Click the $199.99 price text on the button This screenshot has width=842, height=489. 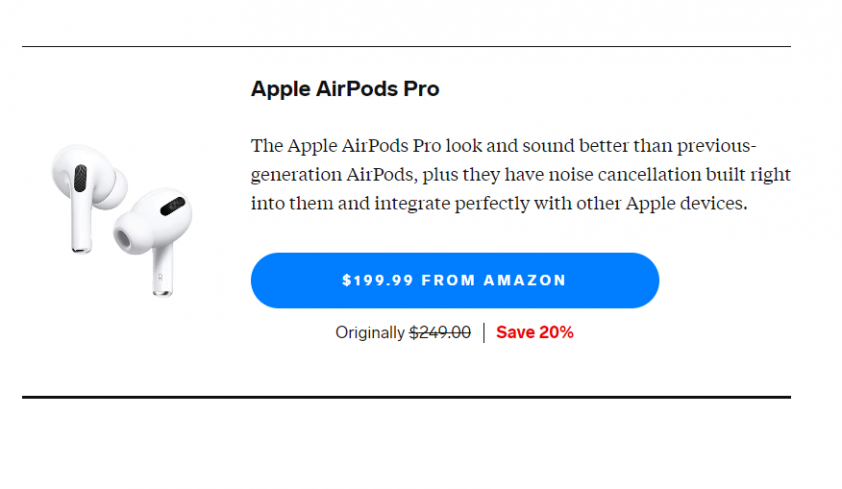pyautogui.click(x=378, y=280)
